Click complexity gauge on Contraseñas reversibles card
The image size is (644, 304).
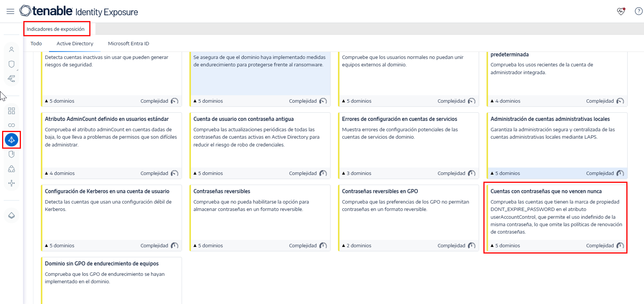(x=323, y=245)
